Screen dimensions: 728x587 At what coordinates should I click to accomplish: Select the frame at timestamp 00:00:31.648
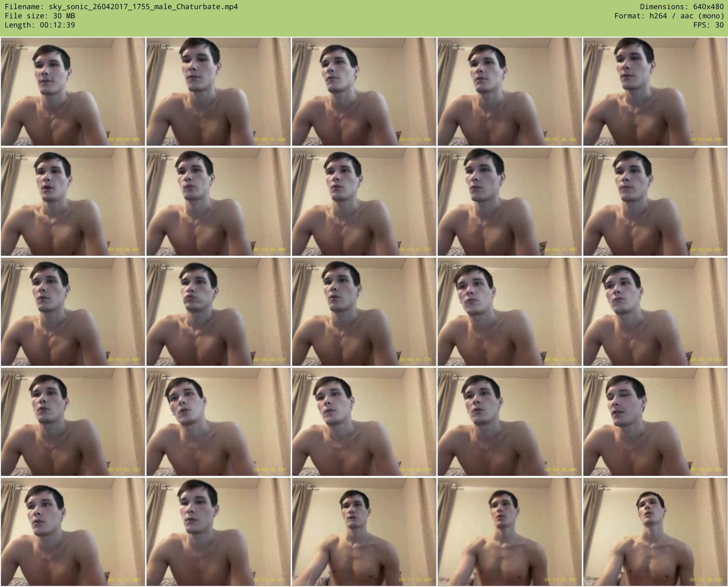point(218,92)
